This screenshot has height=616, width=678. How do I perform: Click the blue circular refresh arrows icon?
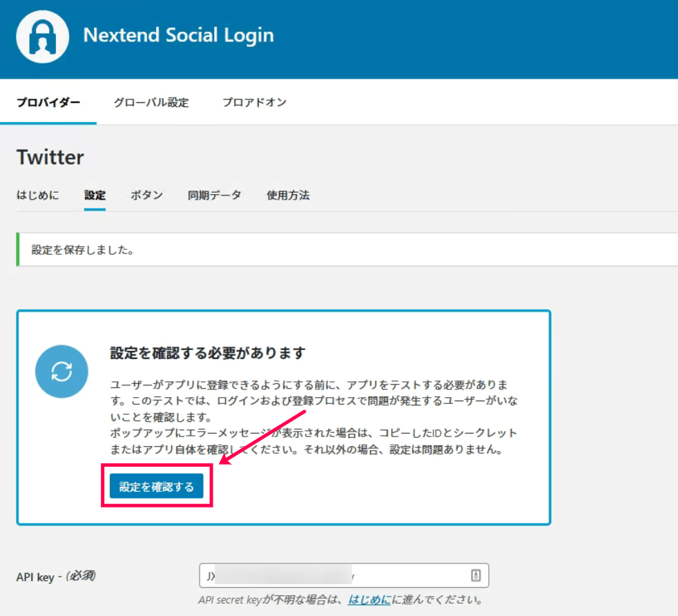[61, 372]
